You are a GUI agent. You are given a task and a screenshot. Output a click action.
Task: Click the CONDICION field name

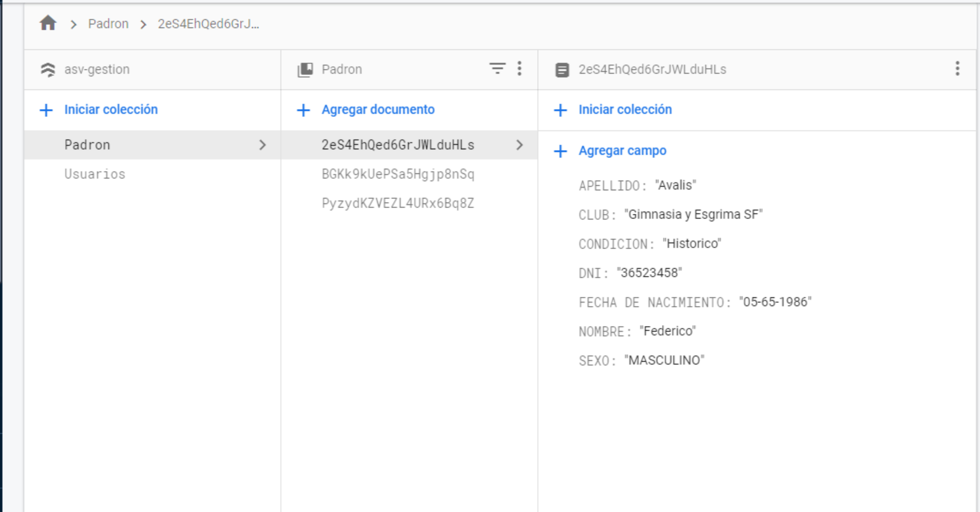(x=616, y=245)
